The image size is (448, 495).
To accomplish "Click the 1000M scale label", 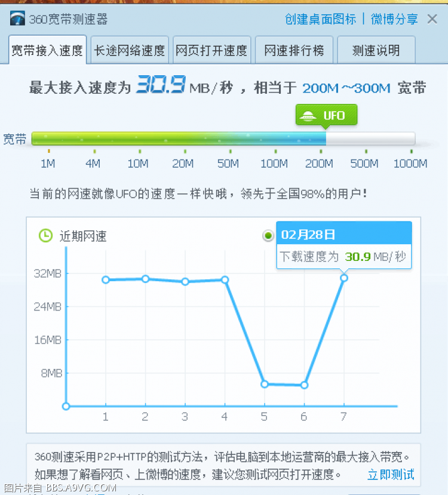I will (410, 164).
